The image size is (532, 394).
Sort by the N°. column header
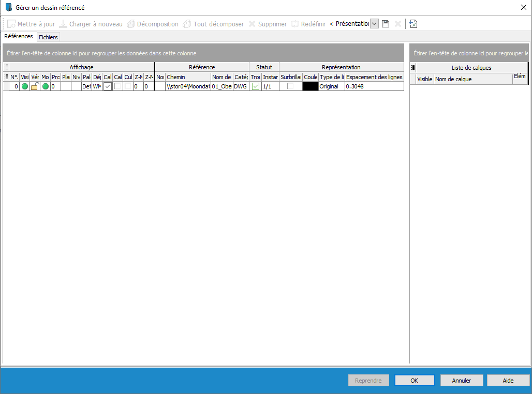pos(14,77)
